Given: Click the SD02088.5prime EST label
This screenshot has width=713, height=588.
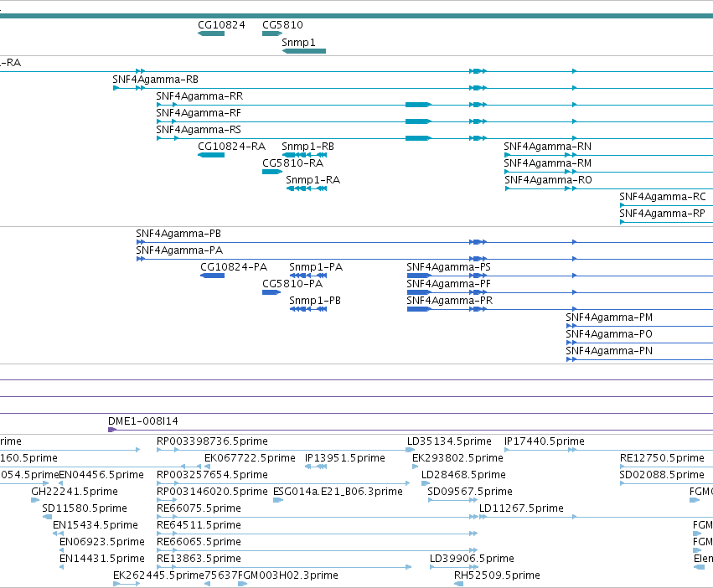Looking at the screenshot, I should tap(662, 475).
